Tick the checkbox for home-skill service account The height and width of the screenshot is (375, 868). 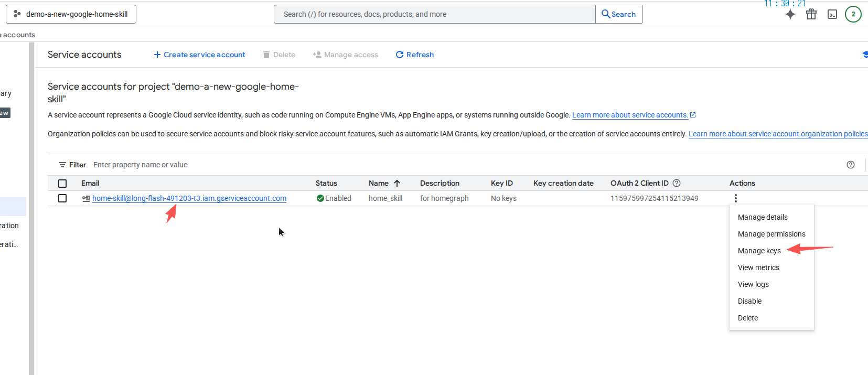point(62,198)
